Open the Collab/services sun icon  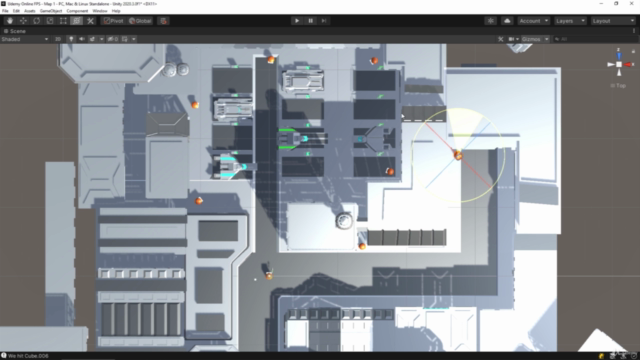(491, 21)
